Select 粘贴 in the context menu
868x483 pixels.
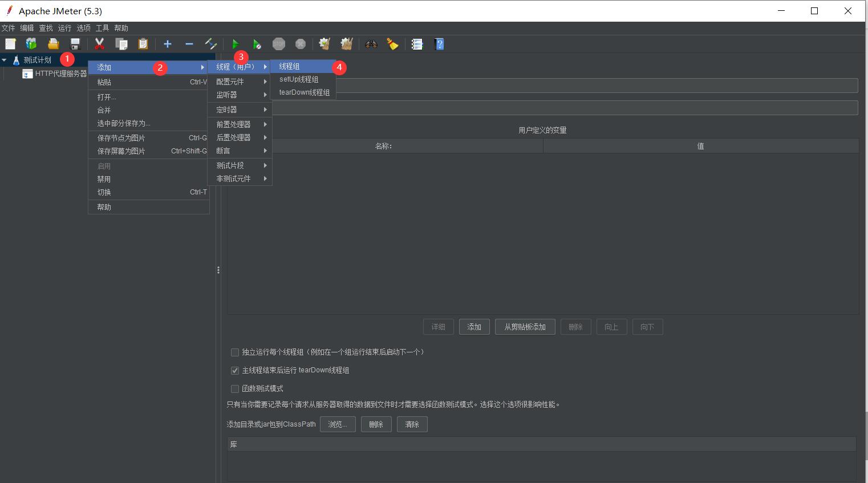click(148, 82)
